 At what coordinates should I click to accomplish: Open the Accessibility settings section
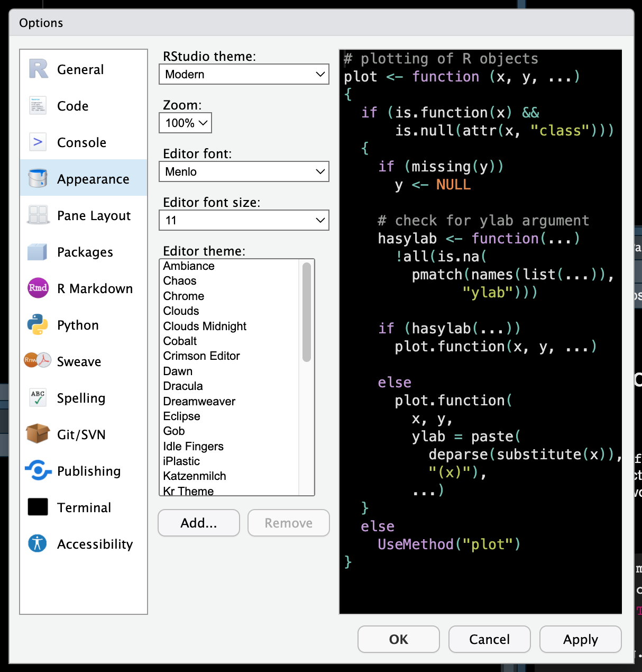pos(83,543)
